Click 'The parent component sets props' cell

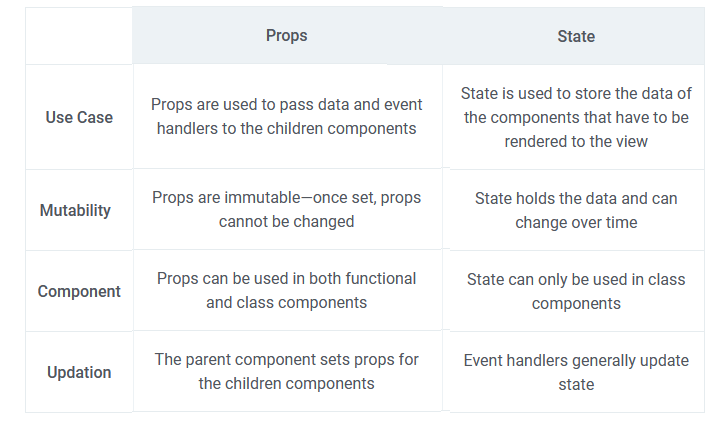pos(287,371)
